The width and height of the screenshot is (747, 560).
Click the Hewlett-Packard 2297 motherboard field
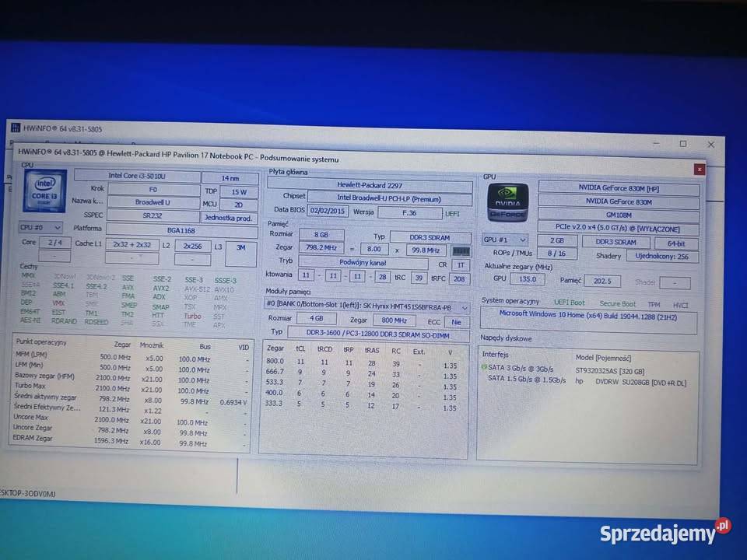pyautogui.click(x=370, y=185)
